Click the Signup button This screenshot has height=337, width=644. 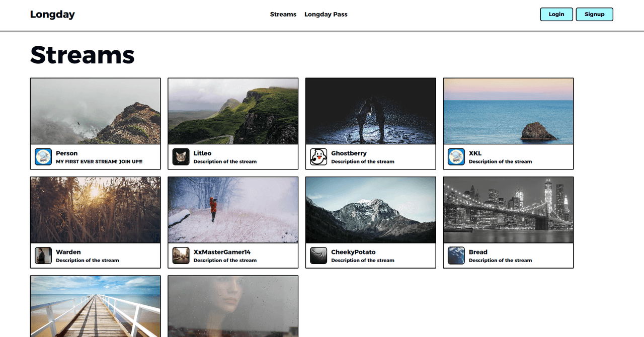point(594,14)
